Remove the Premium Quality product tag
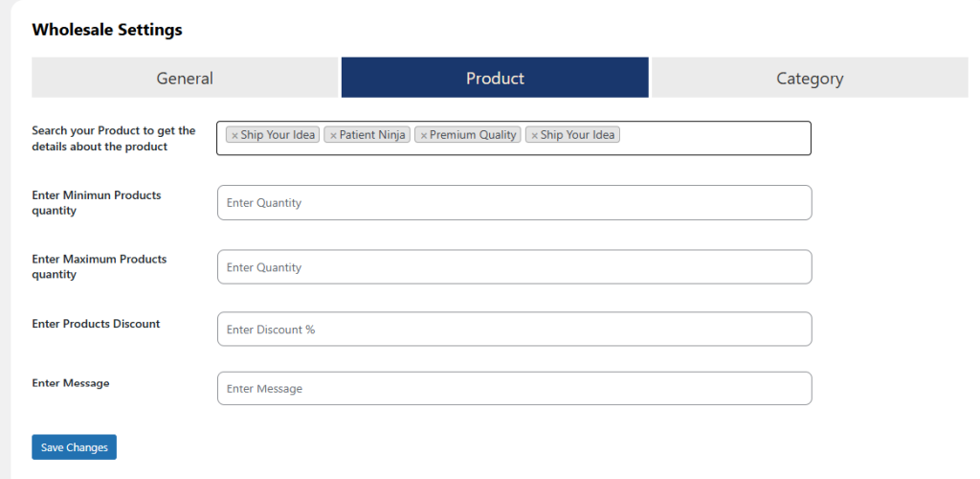 (424, 136)
